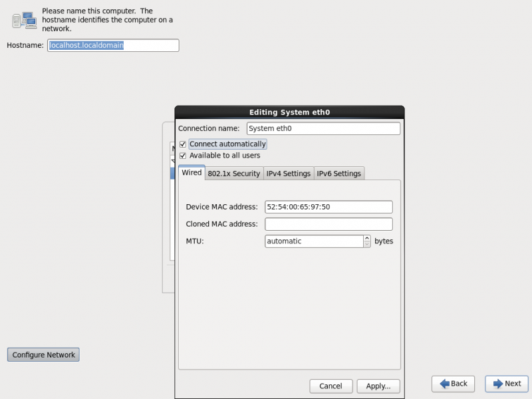The width and height of the screenshot is (532, 399).
Task: Proceed with the Next arrow button
Action: [506, 384]
